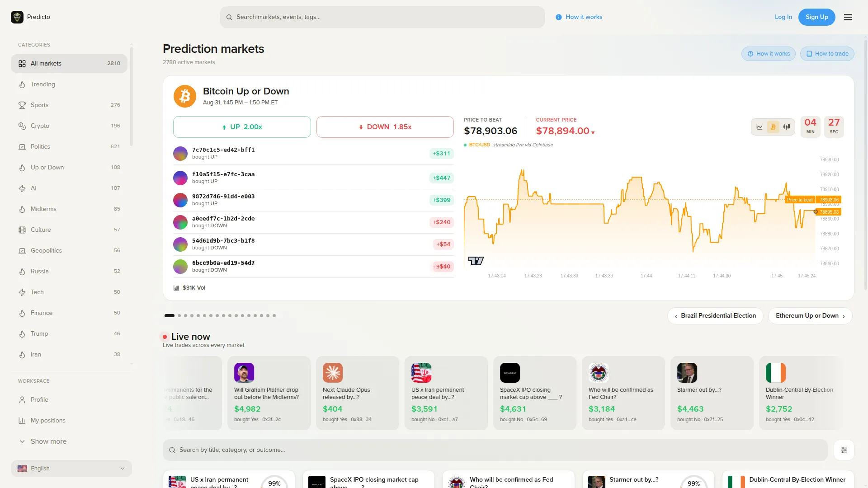
Task: Open the Crypto category
Action: 69,126
